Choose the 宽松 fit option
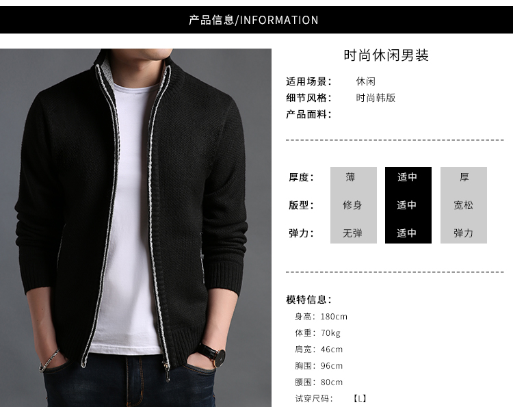Screen dimensions: 513x420 point(463,205)
